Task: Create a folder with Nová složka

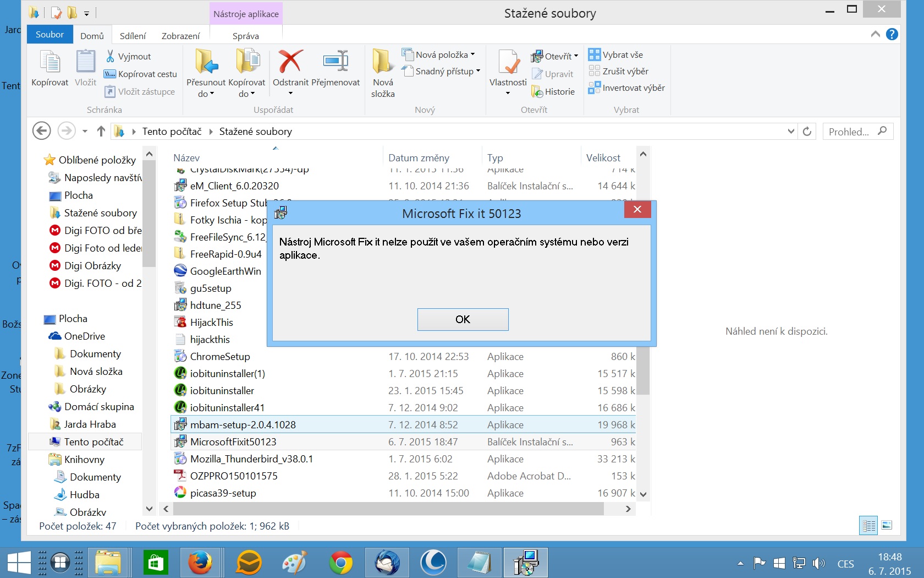Action: [383, 73]
